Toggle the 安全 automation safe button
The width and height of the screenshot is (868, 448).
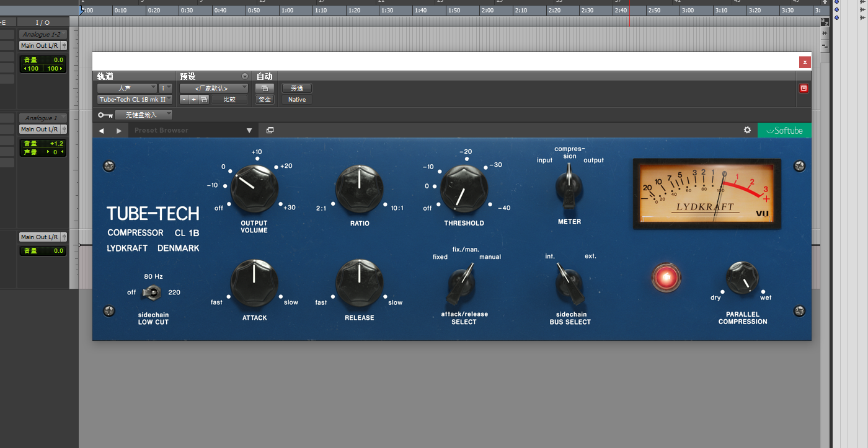(265, 99)
